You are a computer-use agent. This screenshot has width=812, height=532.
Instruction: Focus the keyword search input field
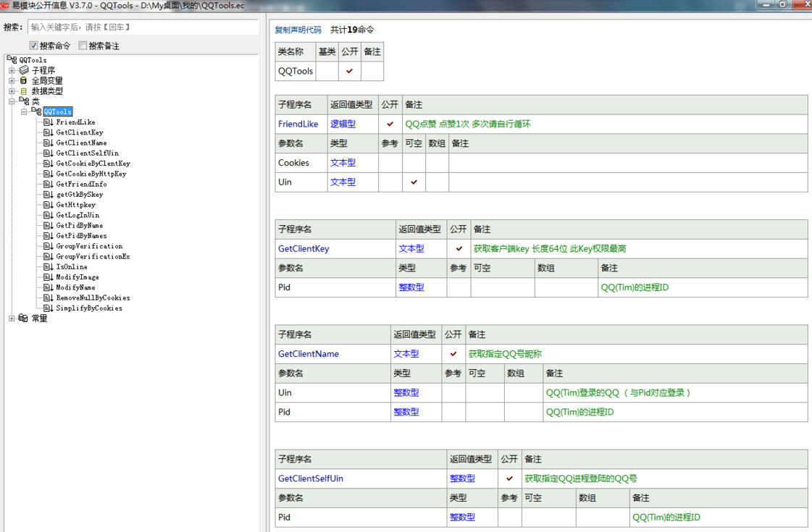(142, 27)
